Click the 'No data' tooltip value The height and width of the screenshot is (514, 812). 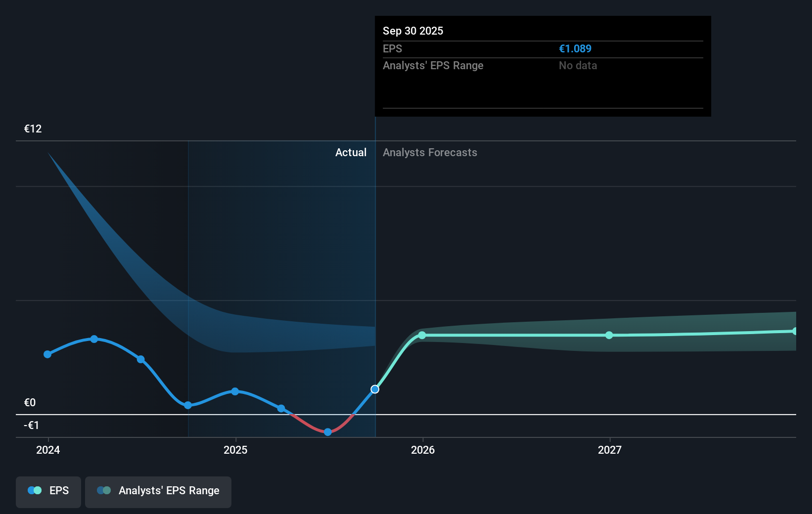point(578,65)
